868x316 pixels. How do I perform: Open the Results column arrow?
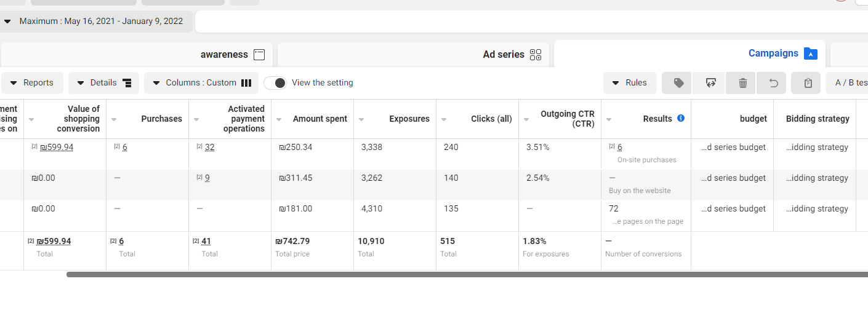tap(609, 119)
